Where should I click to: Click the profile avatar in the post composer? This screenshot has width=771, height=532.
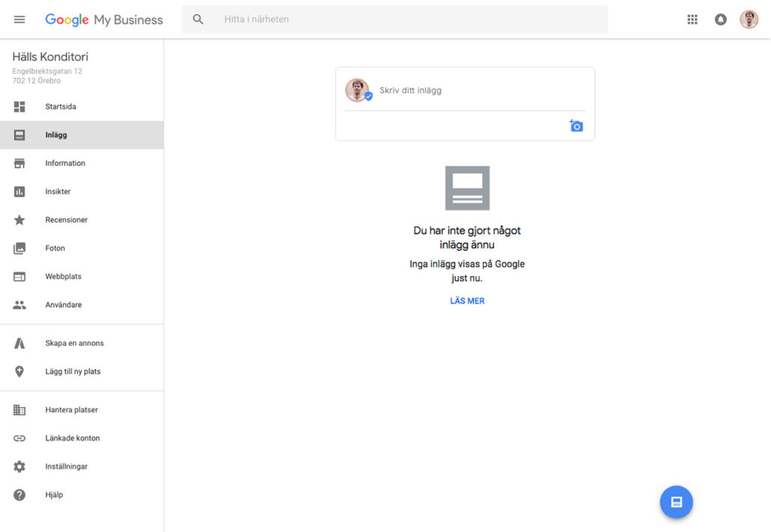[x=358, y=90]
